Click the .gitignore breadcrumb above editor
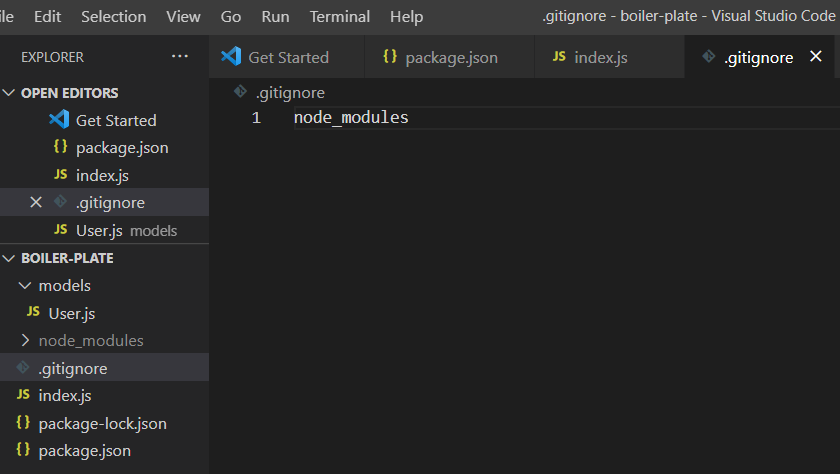This screenshot has height=474, width=840. click(x=290, y=93)
